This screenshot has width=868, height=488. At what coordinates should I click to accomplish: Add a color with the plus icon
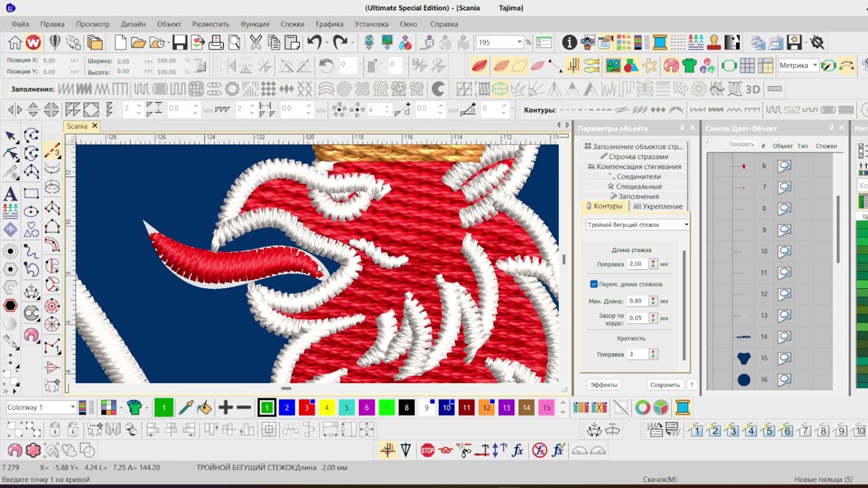(225, 407)
